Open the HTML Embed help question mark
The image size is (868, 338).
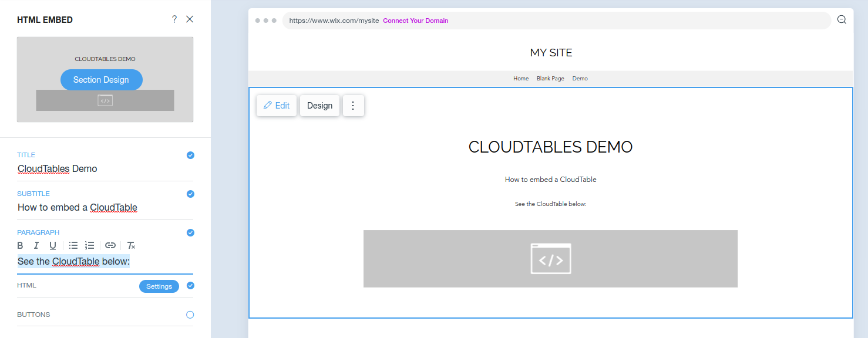tap(174, 19)
